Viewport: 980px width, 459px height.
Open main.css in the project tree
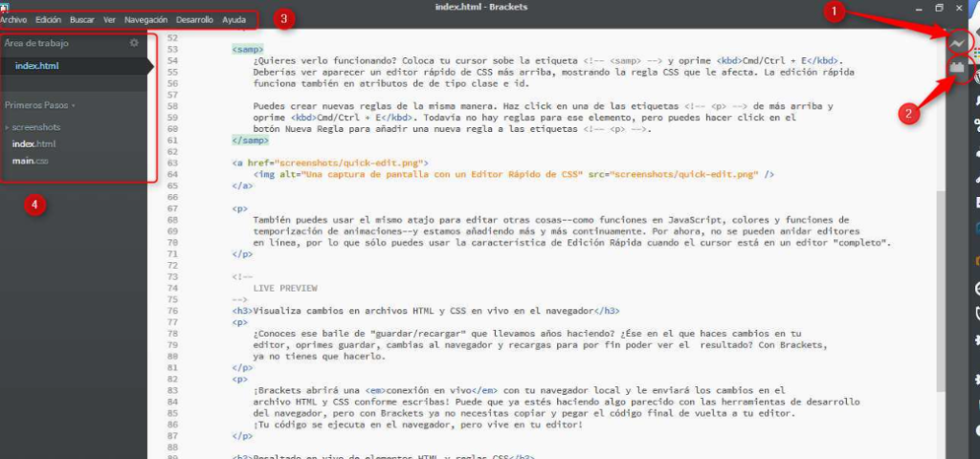[30, 161]
